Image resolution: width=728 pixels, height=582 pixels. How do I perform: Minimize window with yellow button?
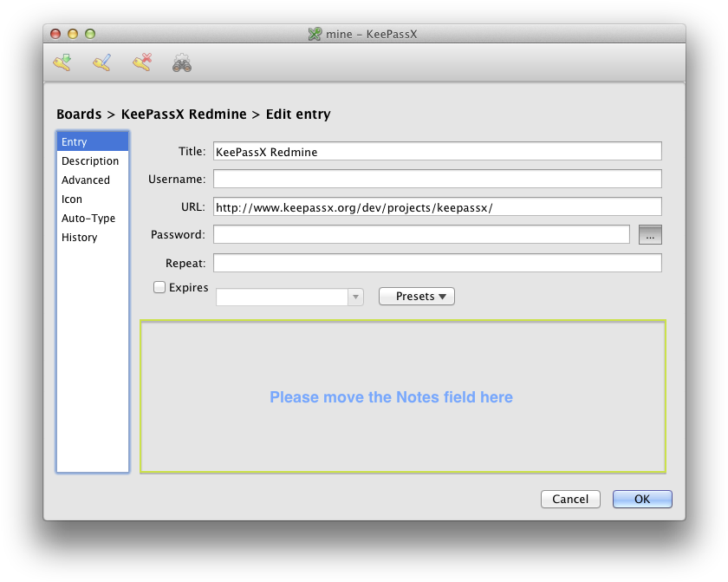tap(73, 34)
